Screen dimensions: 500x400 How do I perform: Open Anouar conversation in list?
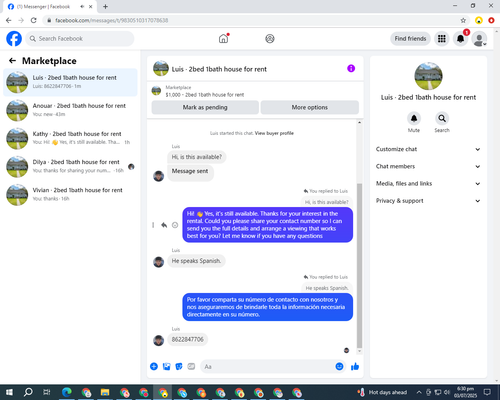pyautogui.click(x=70, y=110)
